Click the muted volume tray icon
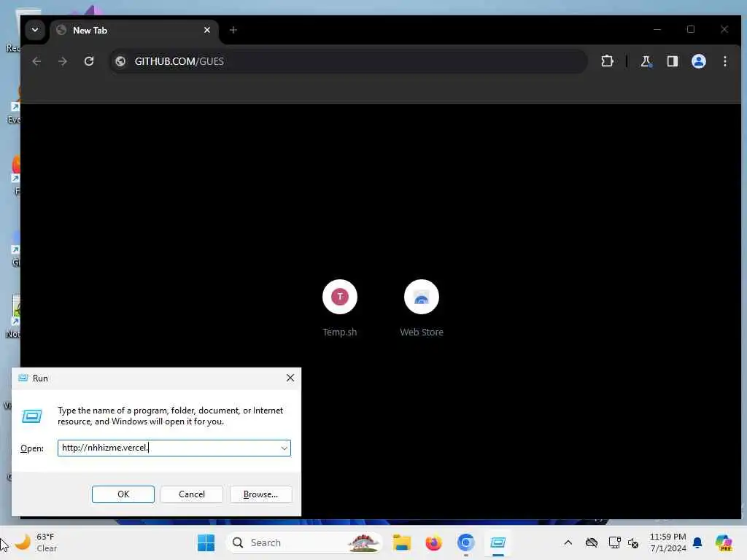The width and height of the screenshot is (747, 560). pyautogui.click(x=633, y=542)
